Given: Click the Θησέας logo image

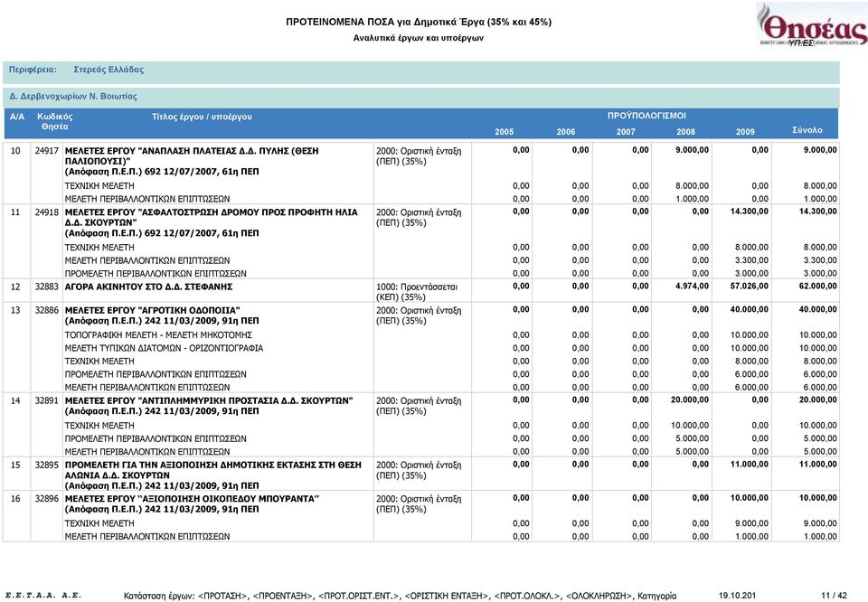Looking at the screenshot, I should tap(812, 24).
